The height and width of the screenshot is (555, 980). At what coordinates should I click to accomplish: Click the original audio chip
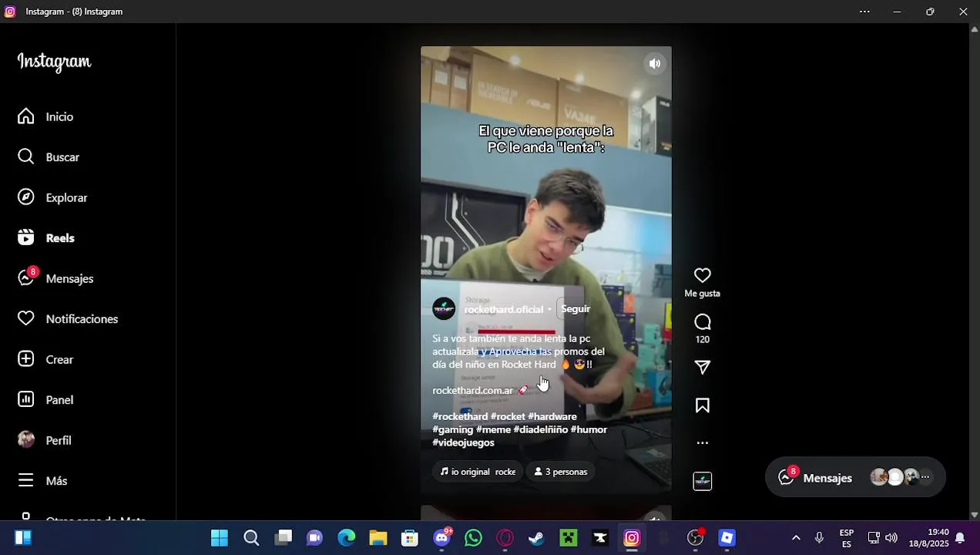(478, 472)
